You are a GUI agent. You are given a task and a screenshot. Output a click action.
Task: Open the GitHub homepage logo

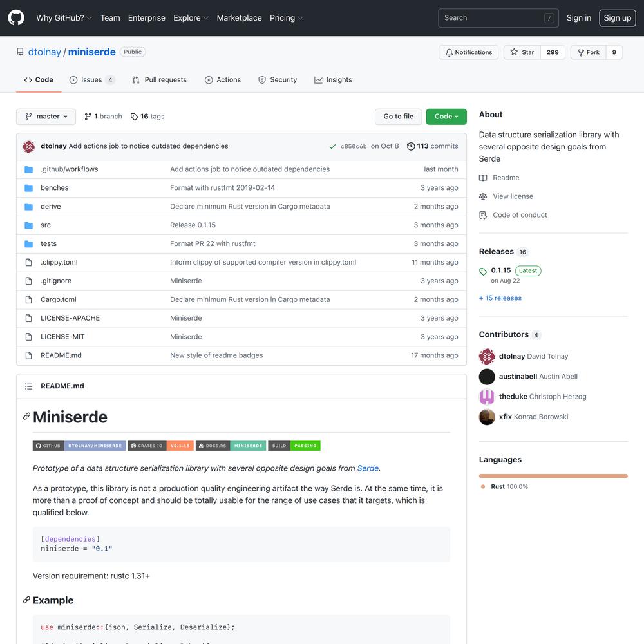pyautogui.click(x=16, y=17)
